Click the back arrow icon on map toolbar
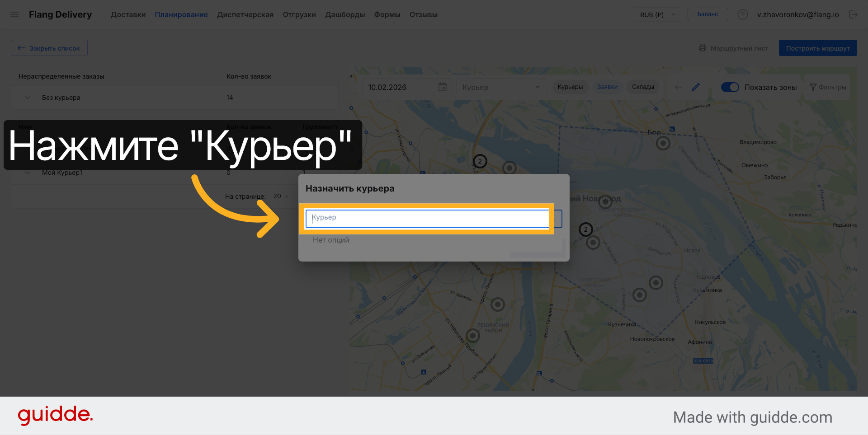 click(x=679, y=87)
